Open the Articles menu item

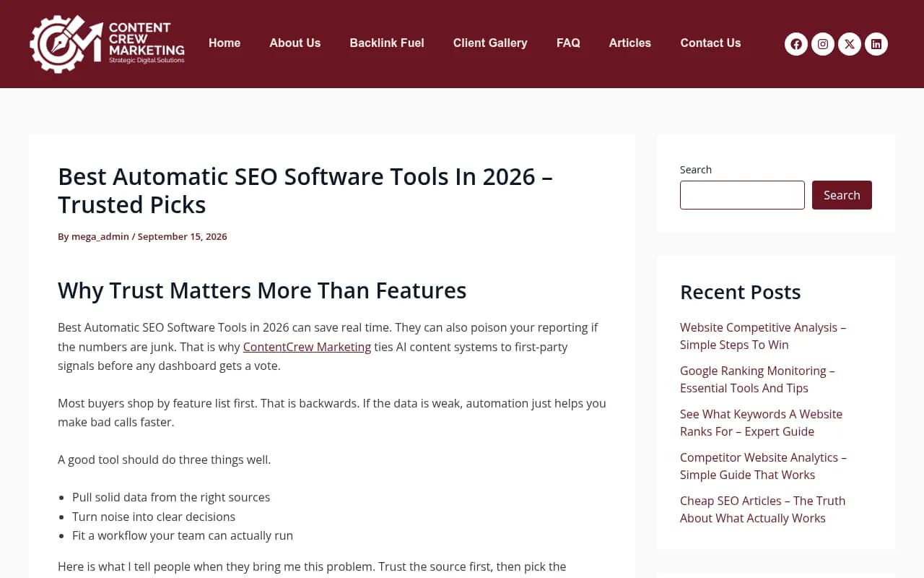click(630, 43)
